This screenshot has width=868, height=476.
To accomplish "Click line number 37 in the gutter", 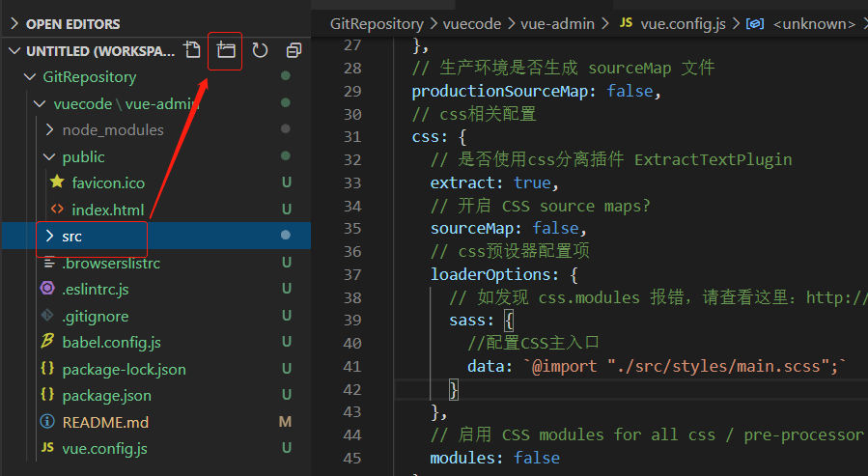I will pos(352,274).
